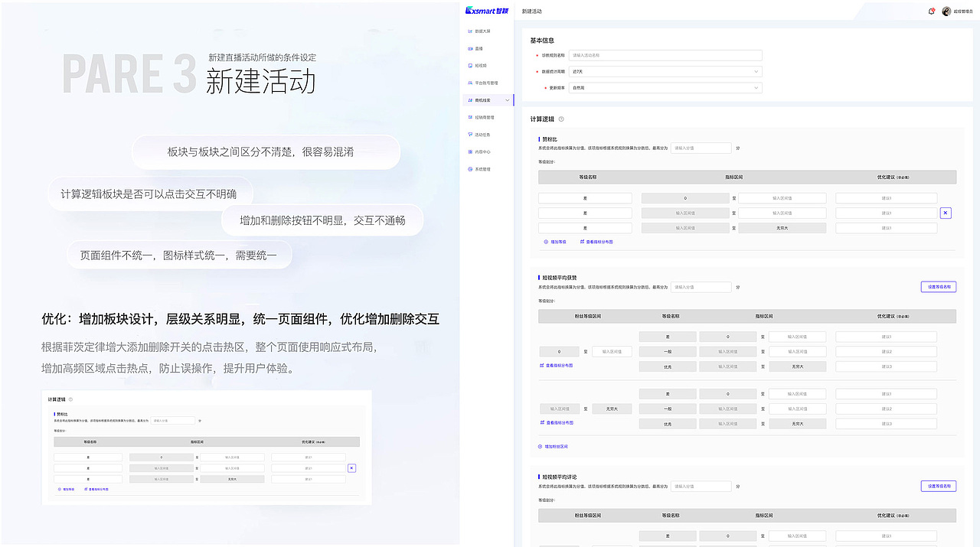The height and width of the screenshot is (547, 980).
Task: Click 粉丝等级区间 header in 短视频平均获赞 table
Action: [x=588, y=316]
